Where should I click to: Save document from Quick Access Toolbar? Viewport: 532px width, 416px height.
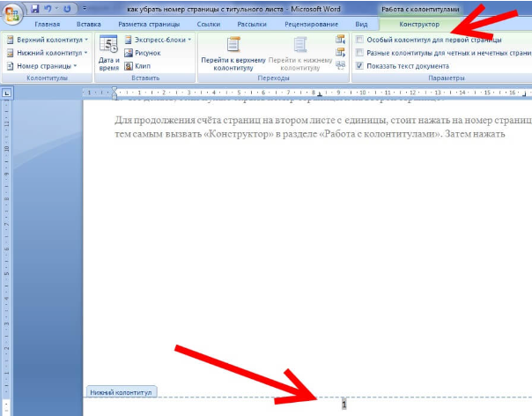tap(35, 8)
